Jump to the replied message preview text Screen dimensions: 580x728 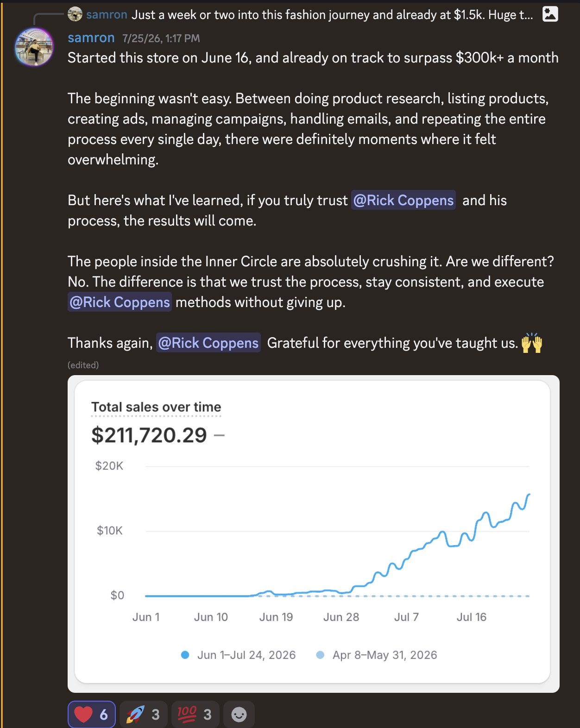coord(332,15)
